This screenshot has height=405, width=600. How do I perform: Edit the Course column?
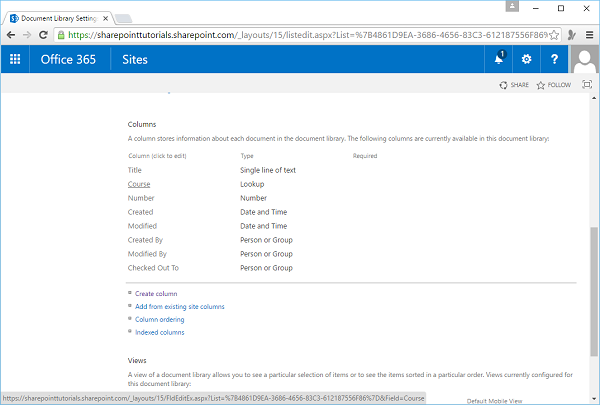(139, 184)
